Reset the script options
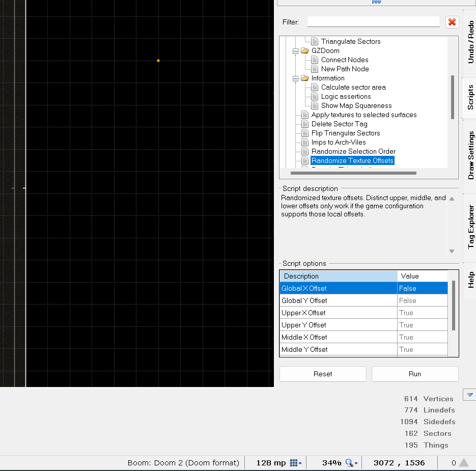 point(323,374)
